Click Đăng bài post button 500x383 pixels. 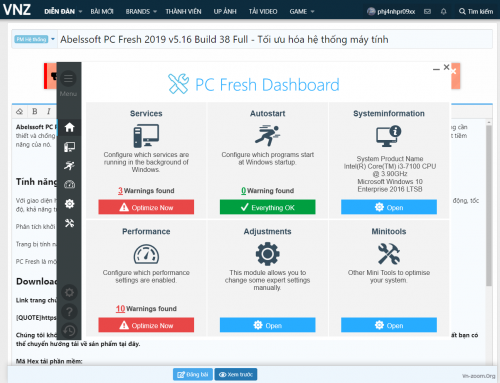click(x=193, y=374)
